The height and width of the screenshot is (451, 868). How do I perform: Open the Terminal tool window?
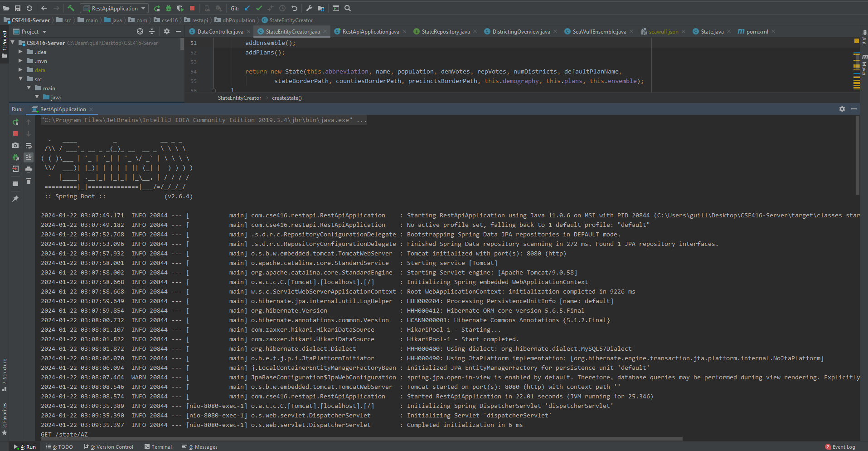158,447
